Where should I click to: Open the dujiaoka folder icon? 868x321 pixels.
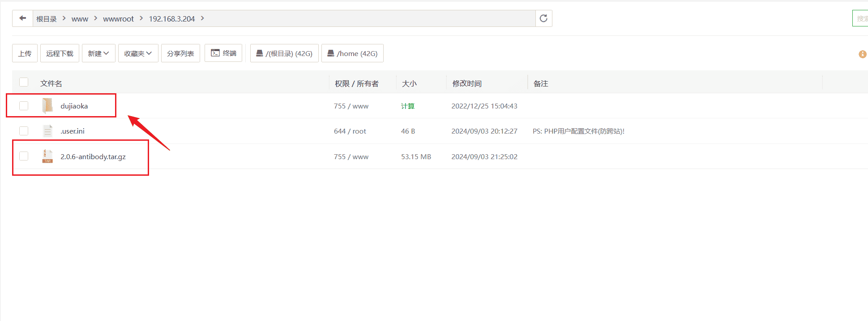point(47,106)
